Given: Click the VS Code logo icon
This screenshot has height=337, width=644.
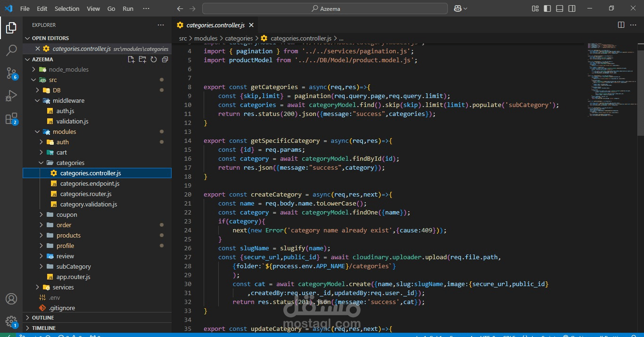Looking at the screenshot, I should [x=8, y=8].
